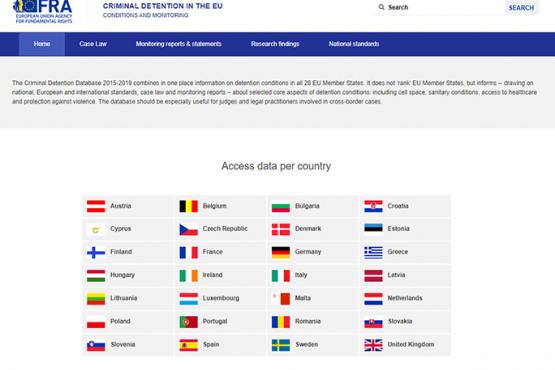Image resolution: width=555 pixels, height=370 pixels.
Task: Click the Lithuania flag icon
Action: tap(96, 299)
